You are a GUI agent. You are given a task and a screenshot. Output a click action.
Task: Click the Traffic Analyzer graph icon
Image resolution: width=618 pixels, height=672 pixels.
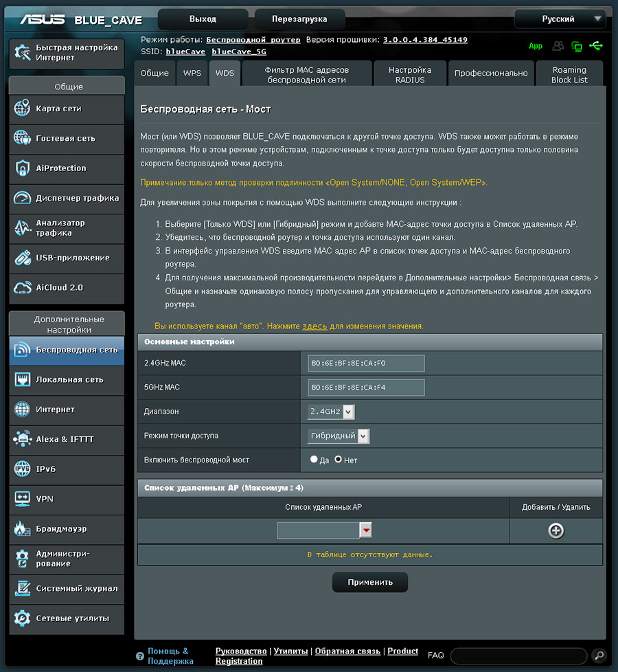click(22, 227)
